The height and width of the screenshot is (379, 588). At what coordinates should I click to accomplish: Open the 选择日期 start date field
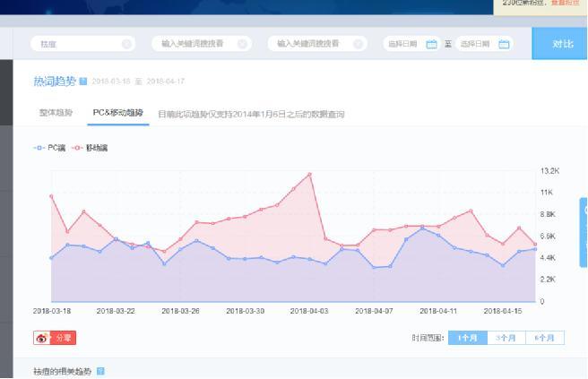(402, 44)
